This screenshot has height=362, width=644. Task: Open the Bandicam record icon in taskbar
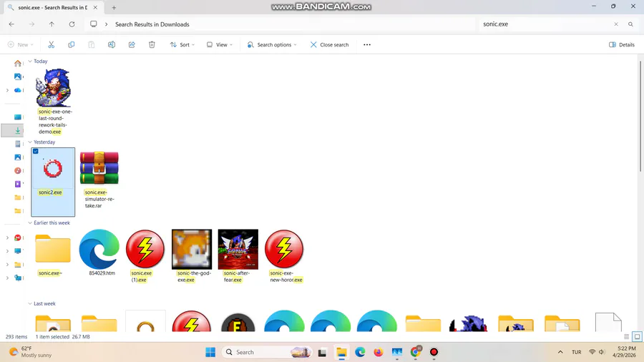pyautogui.click(x=434, y=352)
